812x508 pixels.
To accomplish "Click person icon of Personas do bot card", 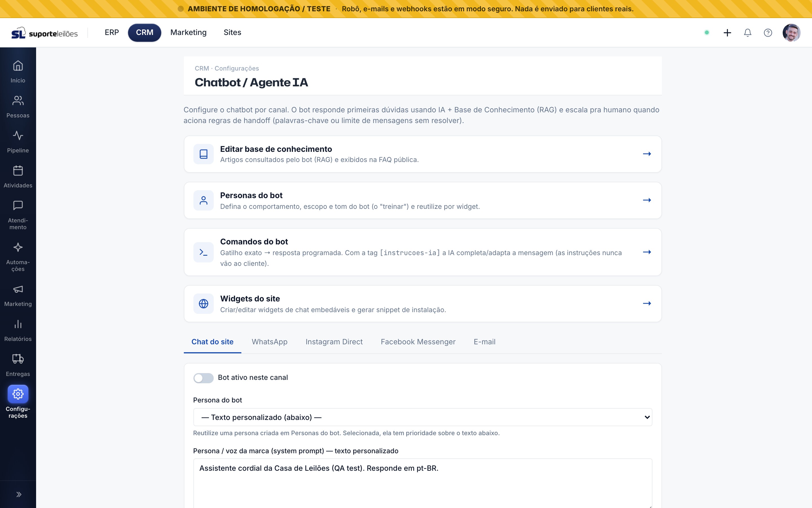I will coord(203,201).
